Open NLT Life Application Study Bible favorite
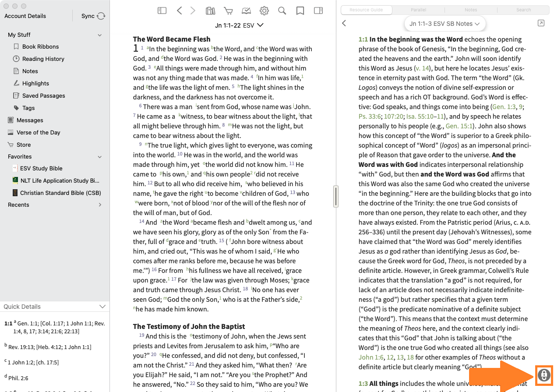554x392 pixels. (x=60, y=180)
